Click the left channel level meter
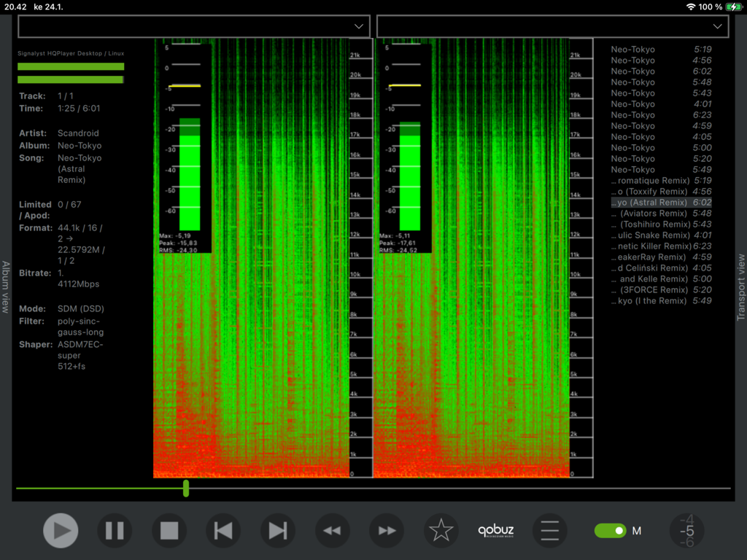This screenshot has height=560, width=747. tap(185, 148)
